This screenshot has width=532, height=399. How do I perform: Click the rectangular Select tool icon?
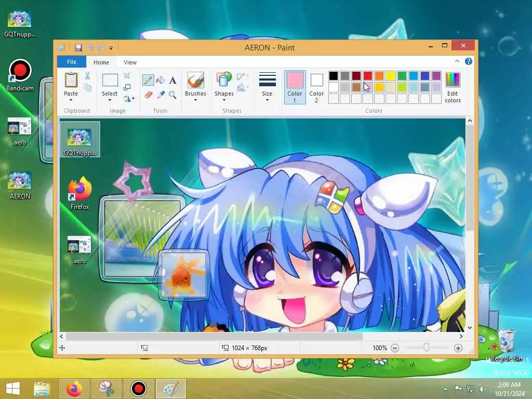tap(110, 81)
